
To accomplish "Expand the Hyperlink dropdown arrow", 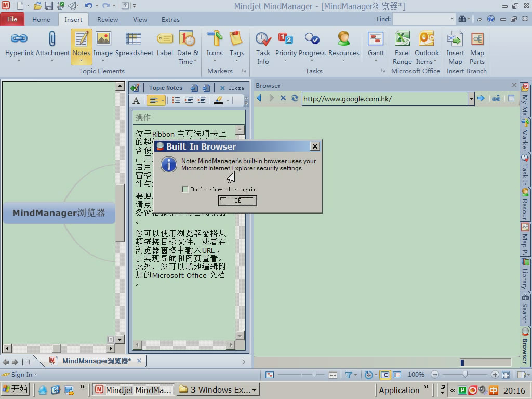I will coord(19,61).
